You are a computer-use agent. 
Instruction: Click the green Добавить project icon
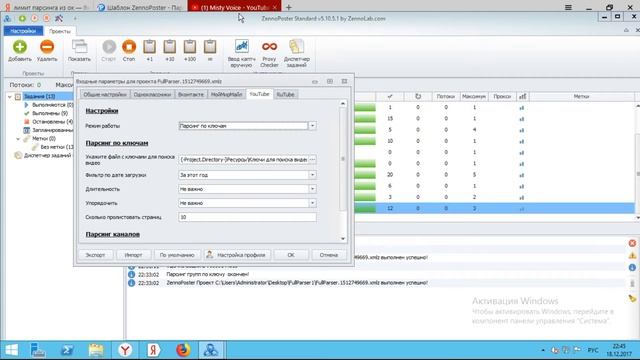point(20,47)
